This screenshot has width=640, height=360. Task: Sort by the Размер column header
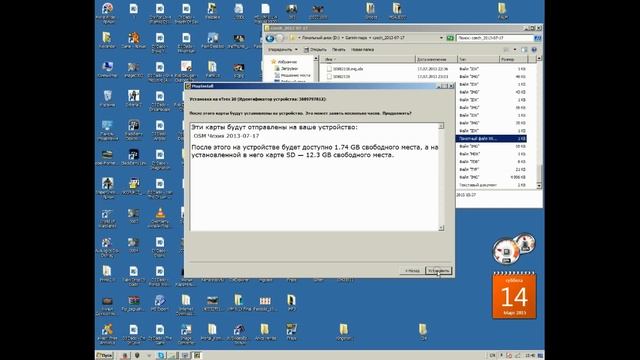(x=513, y=60)
